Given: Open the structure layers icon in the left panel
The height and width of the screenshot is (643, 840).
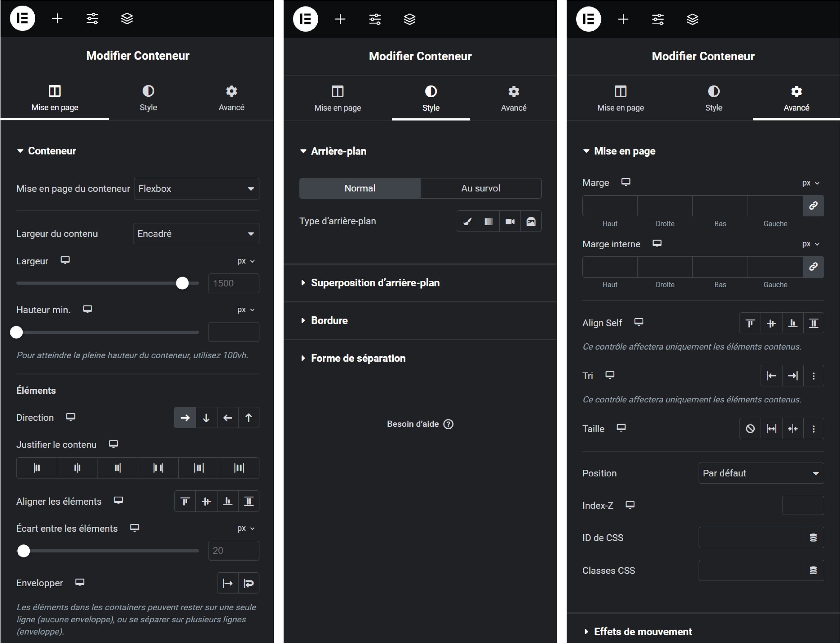Looking at the screenshot, I should point(127,18).
